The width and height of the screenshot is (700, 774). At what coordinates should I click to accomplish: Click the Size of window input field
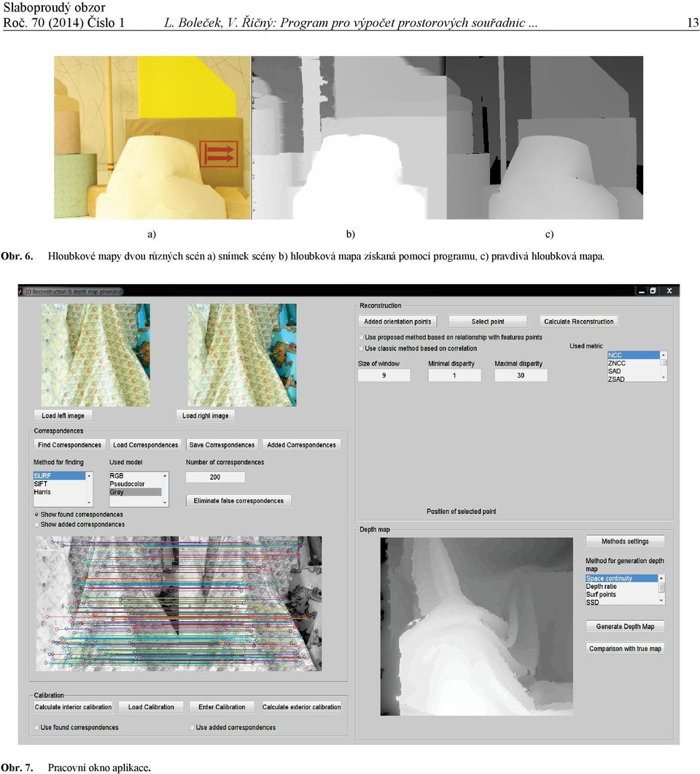coord(384,375)
